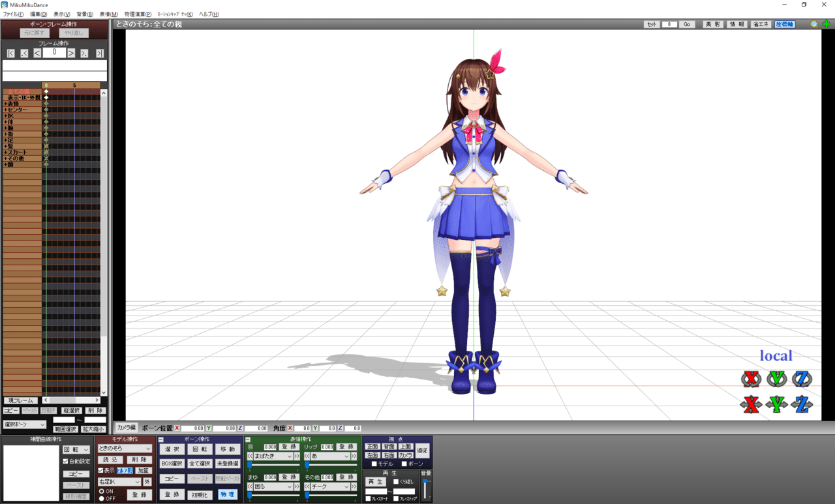Click the 物理 physics button

(x=228, y=494)
